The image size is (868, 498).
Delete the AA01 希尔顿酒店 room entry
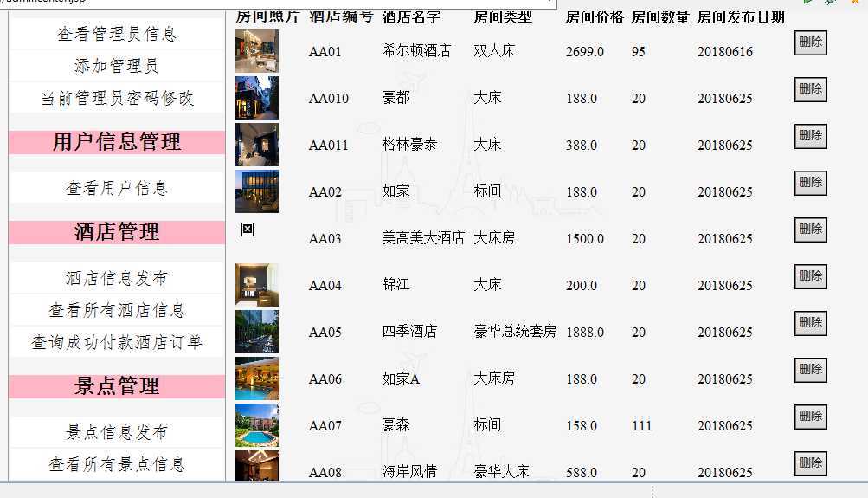click(810, 42)
